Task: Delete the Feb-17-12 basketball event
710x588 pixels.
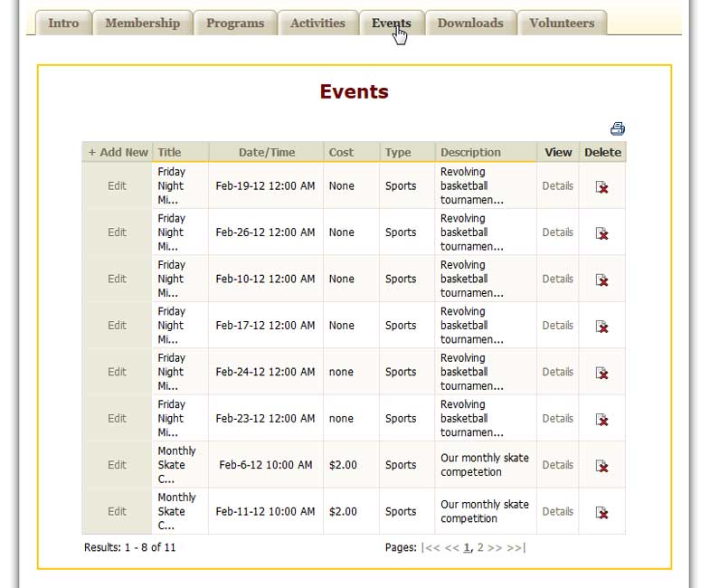Action: (x=601, y=326)
